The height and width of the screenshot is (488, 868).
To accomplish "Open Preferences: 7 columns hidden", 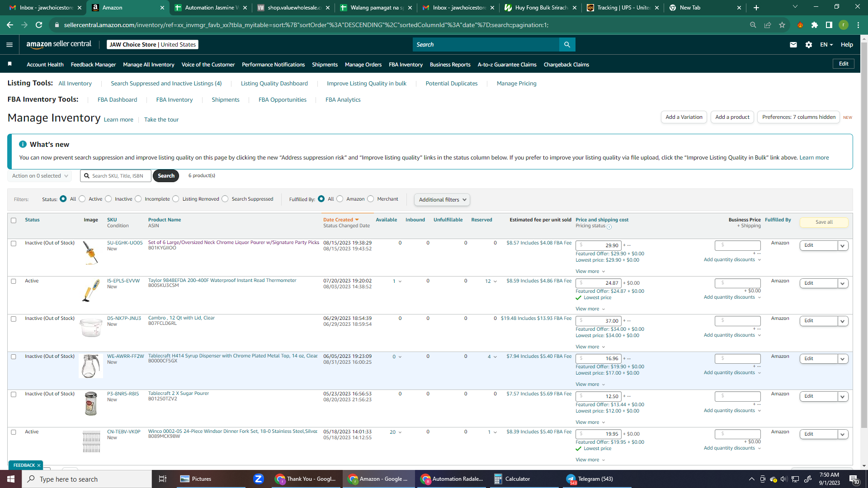I will (798, 117).
